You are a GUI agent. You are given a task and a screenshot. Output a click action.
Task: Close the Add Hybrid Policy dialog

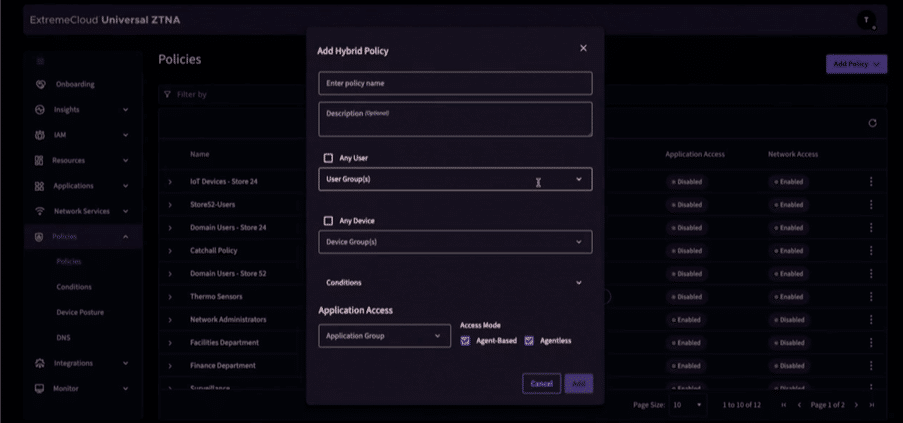584,48
